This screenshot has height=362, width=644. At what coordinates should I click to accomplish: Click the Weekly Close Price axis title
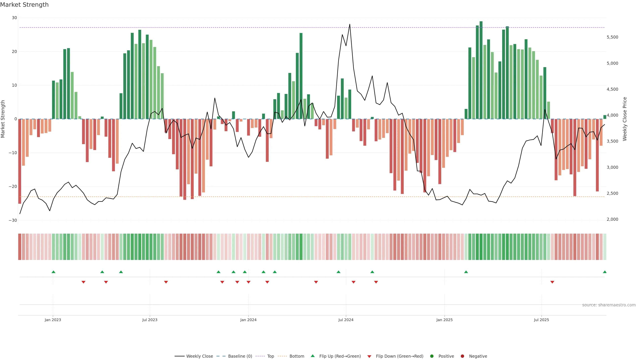click(x=625, y=119)
